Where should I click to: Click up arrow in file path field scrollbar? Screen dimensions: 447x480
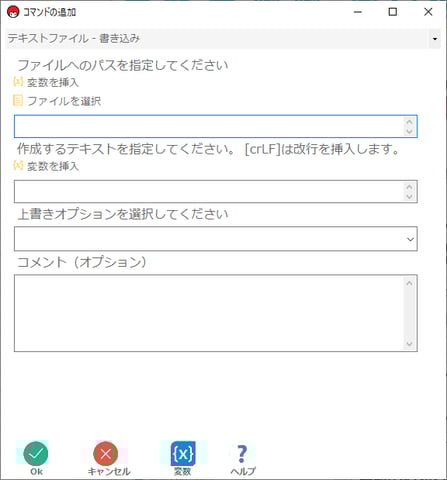click(x=409, y=122)
